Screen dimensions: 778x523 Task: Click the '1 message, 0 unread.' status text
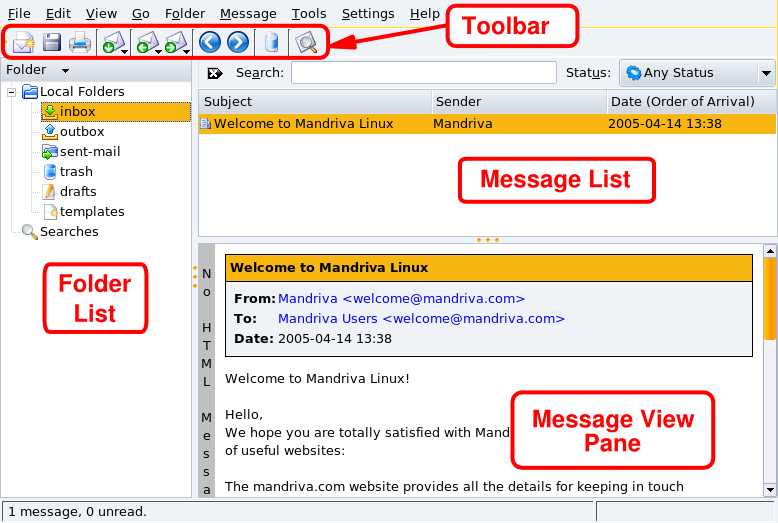pos(77,512)
